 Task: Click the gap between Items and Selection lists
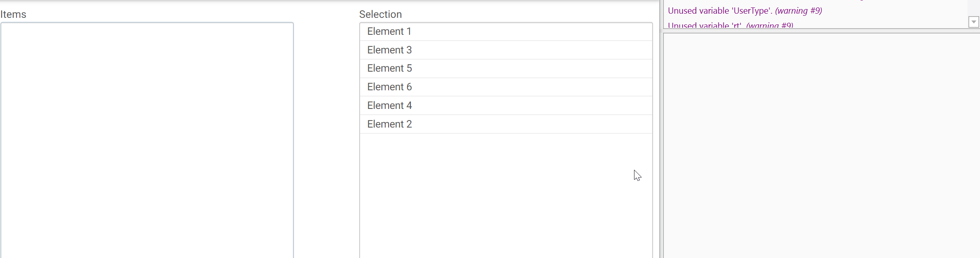[x=327, y=137]
